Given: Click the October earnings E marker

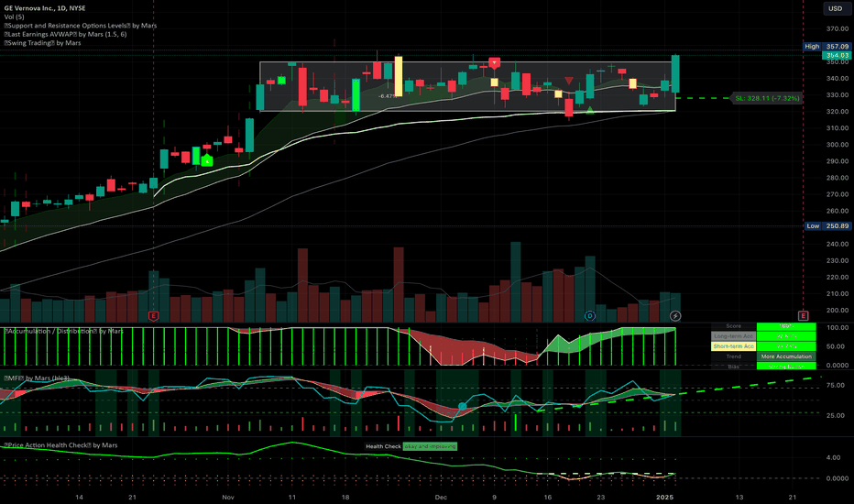Looking at the screenshot, I should pyautogui.click(x=154, y=316).
